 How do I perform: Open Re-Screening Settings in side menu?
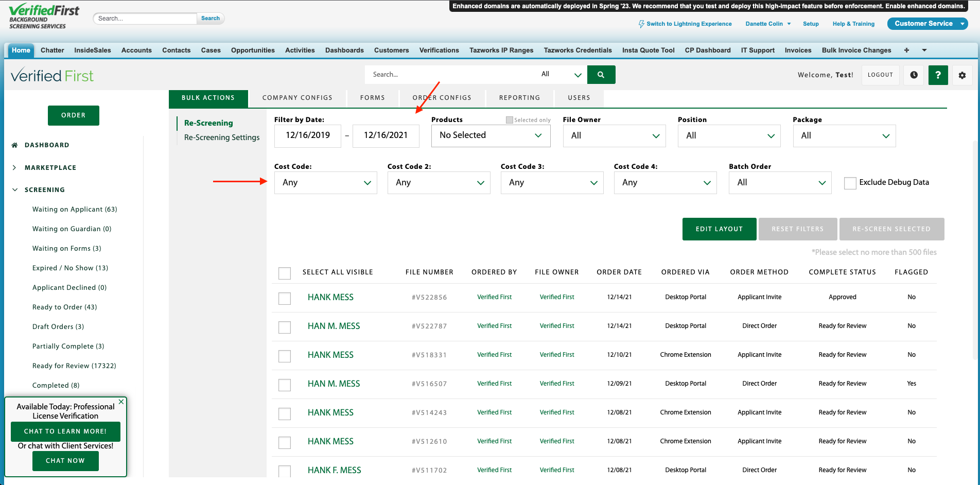coord(222,137)
